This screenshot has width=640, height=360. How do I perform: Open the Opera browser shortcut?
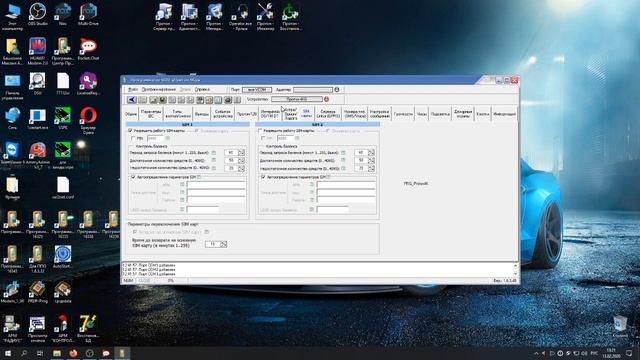tap(88, 121)
